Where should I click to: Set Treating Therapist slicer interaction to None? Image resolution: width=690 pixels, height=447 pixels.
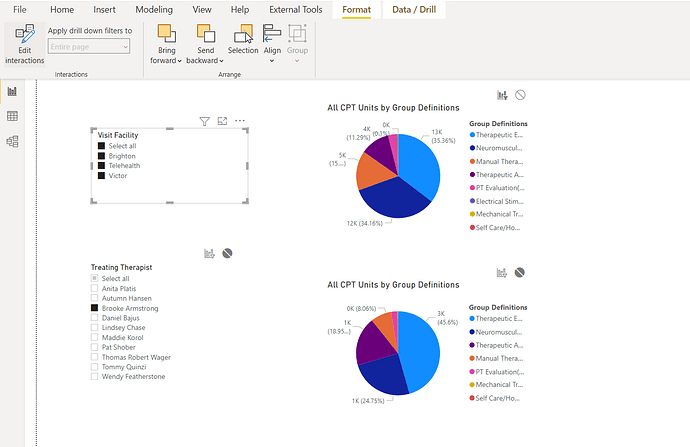(x=227, y=253)
